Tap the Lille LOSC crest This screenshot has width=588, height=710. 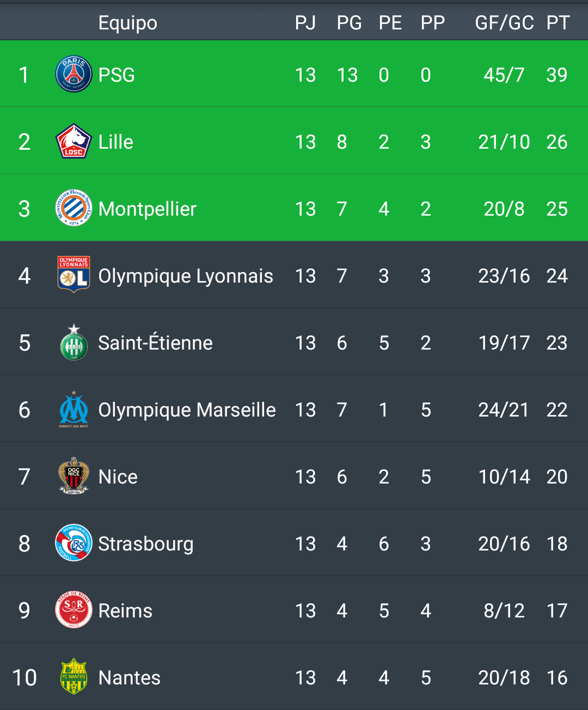[73, 141]
